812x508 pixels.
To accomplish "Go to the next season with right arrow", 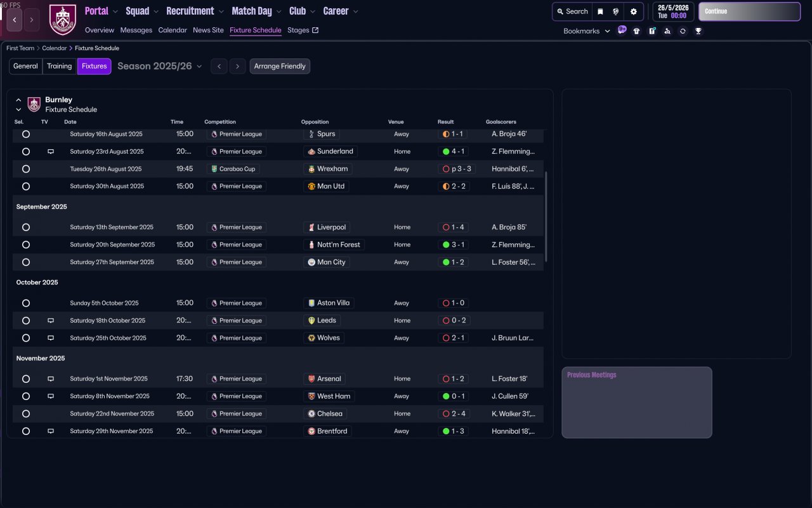I will [x=238, y=66].
